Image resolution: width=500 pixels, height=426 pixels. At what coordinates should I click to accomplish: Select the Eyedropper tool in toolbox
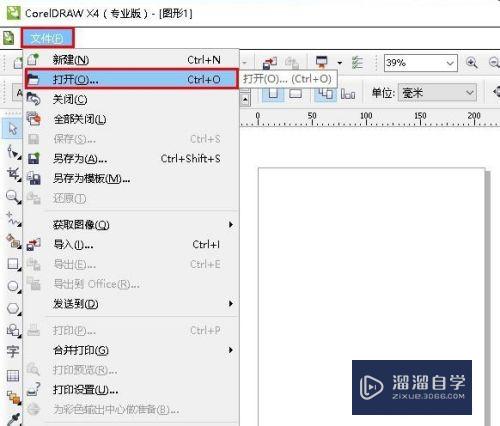coord(13,419)
